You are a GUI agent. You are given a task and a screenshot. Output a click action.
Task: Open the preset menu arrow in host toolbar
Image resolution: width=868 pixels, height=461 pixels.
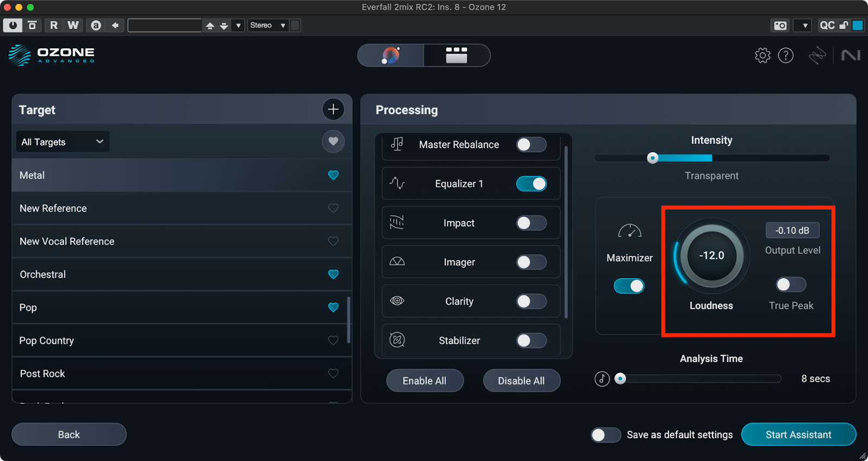(x=238, y=26)
